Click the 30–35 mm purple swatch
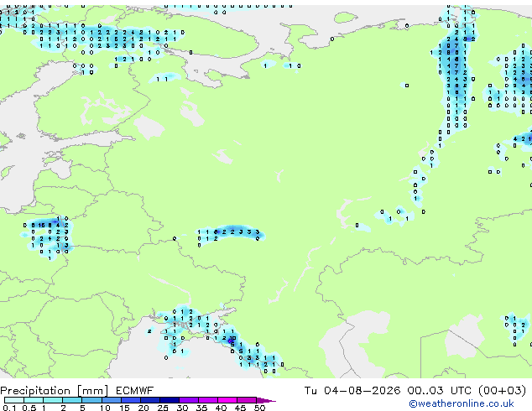This screenshot has width=532, height=411. [x=189, y=400]
